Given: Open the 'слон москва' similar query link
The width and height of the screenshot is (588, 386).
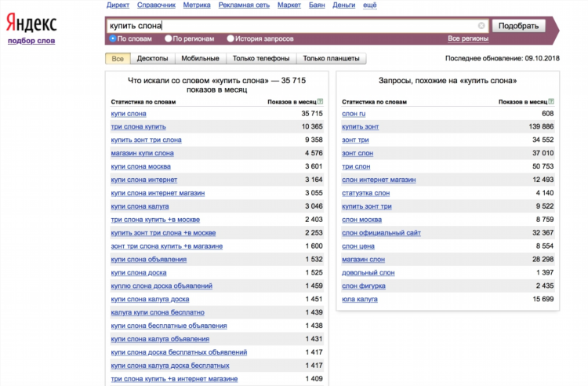Looking at the screenshot, I should click(362, 220).
